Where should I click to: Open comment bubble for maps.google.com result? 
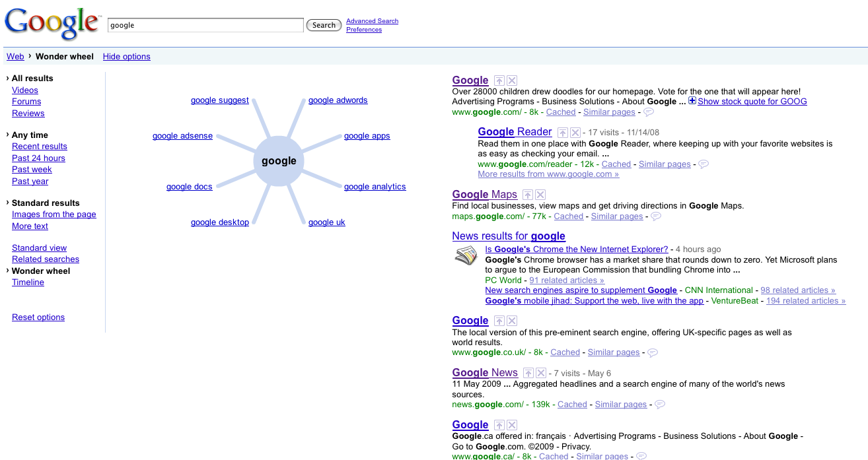[x=656, y=216]
